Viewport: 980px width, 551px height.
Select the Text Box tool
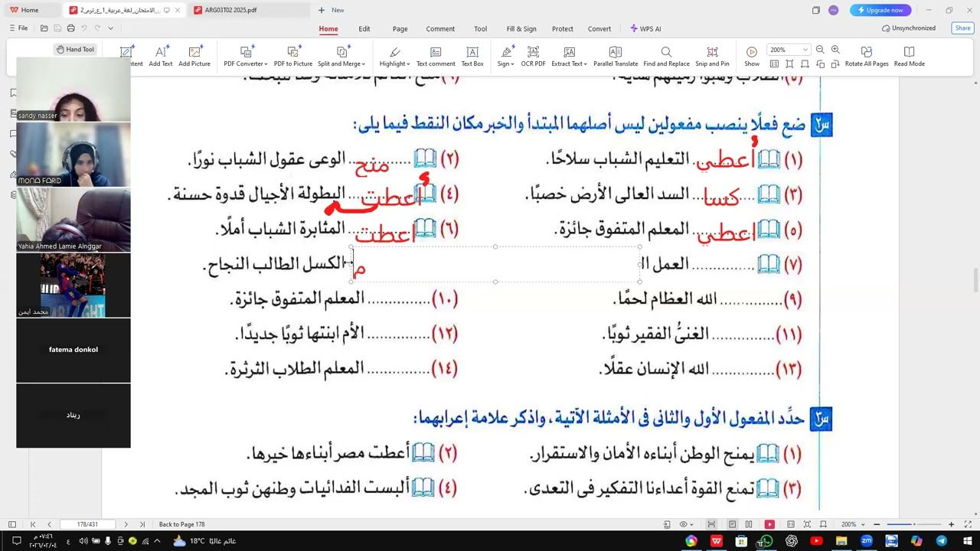(x=472, y=56)
